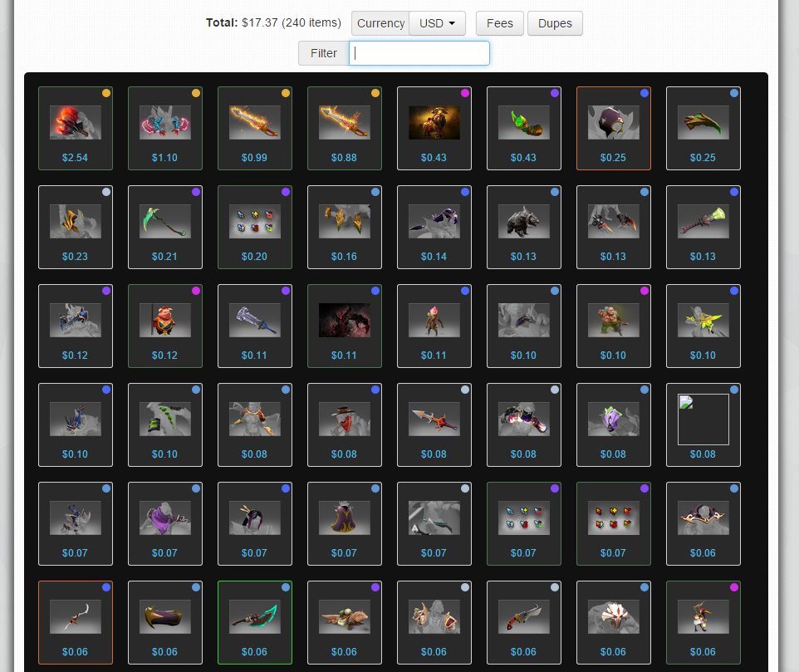Open the USD currency dropdown
799x672 pixels.
pos(437,23)
